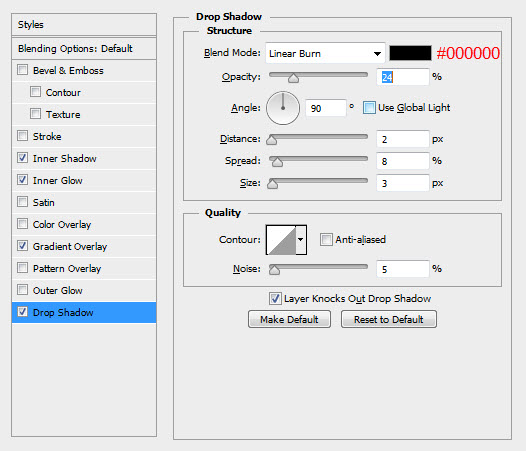The image size is (526, 451).
Task: Enable the Texture effect checkbox
Action: (35, 113)
